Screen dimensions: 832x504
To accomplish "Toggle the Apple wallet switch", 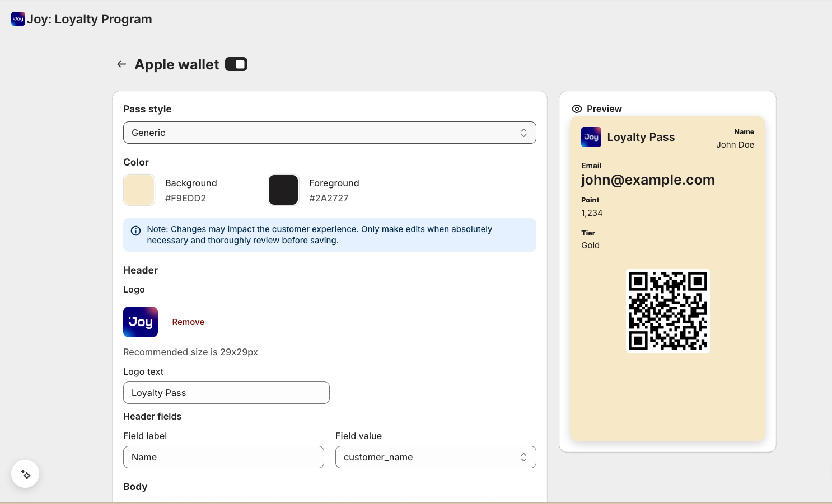I will pyautogui.click(x=236, y=64).
